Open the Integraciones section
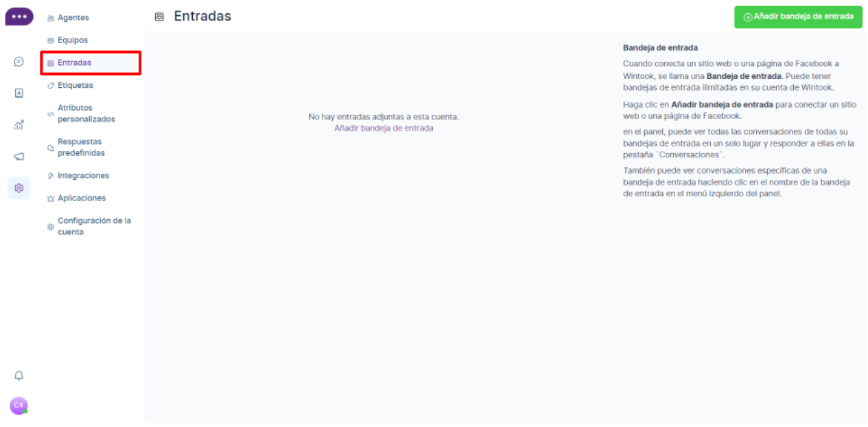The height and width of the screenshot is (427, 868). coord(82,176)
